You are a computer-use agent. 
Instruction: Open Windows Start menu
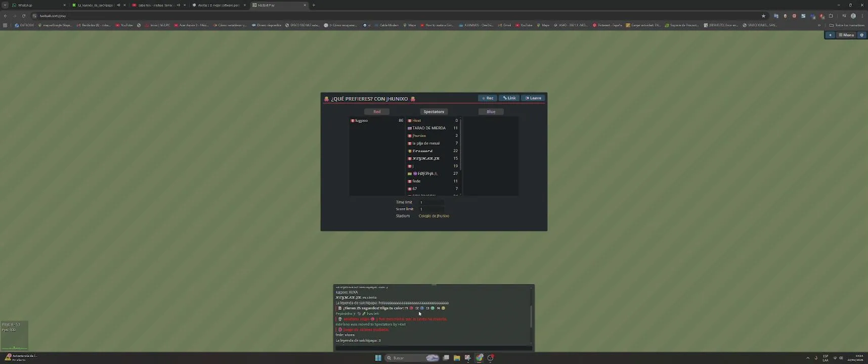point(378,358)
